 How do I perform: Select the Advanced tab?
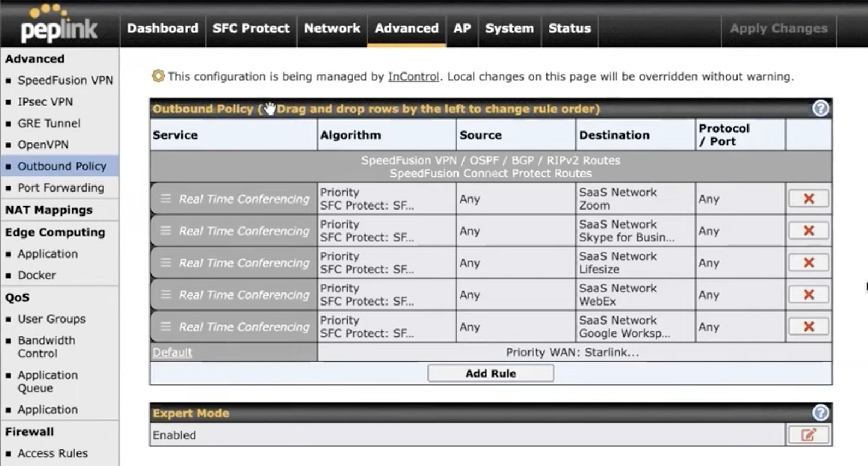click(x=407, y=28)
